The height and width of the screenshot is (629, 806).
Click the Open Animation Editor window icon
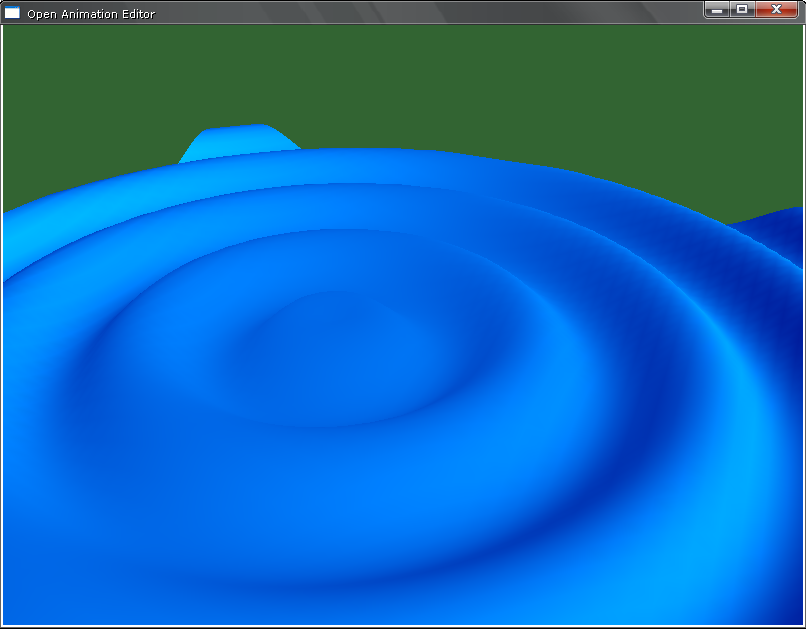coord(12,13)
